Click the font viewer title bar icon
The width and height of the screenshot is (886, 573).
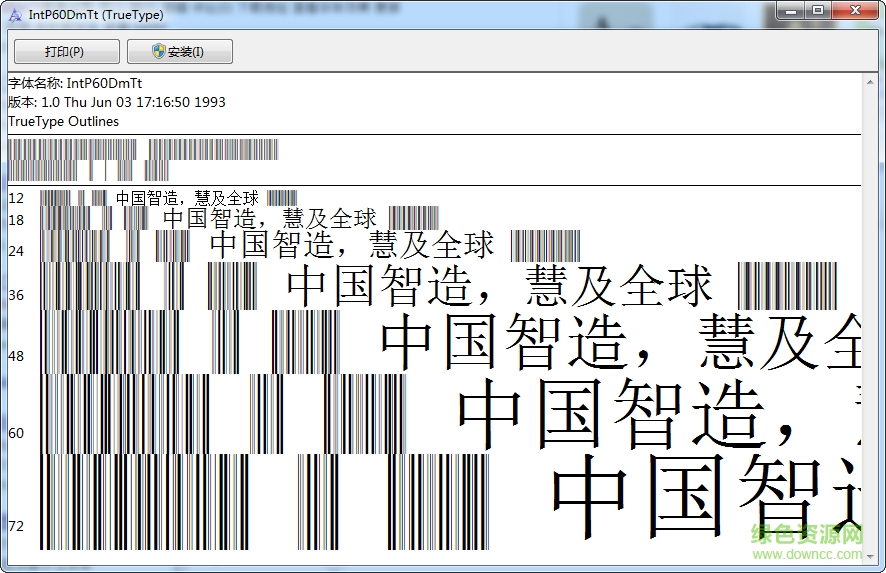[x=15, y=15]
